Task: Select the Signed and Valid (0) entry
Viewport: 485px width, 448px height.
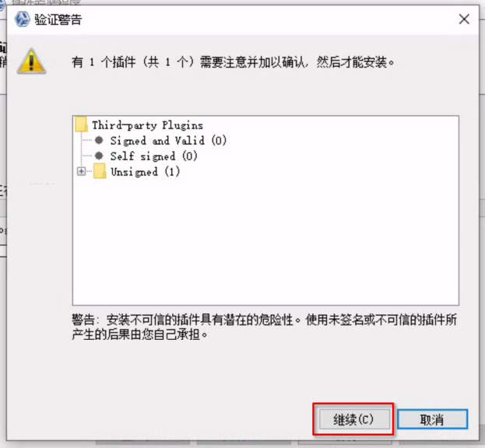Action: click(168, 141)
